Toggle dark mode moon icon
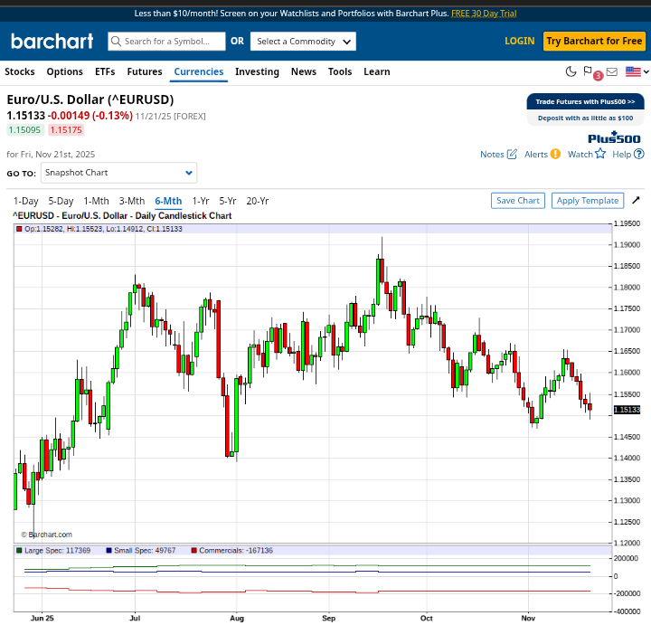The height and width of the screenshot is (644, 651). (x=571, y=71)
